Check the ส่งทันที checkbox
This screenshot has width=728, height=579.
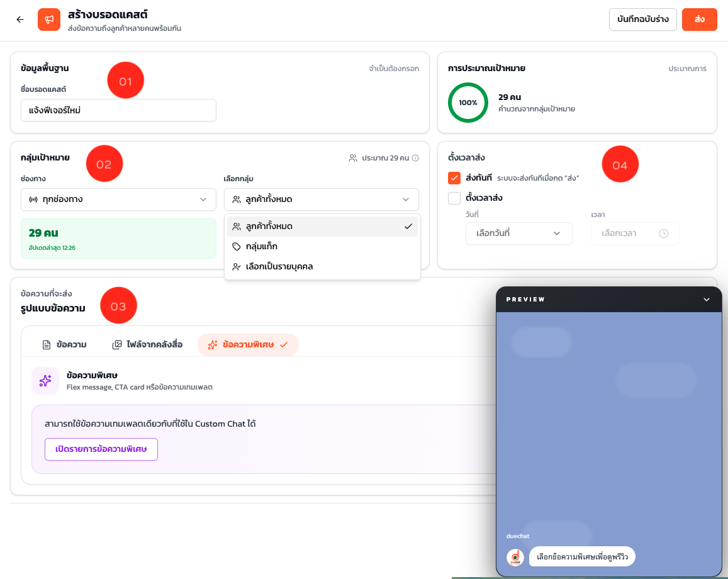click(x=454, y=178)
